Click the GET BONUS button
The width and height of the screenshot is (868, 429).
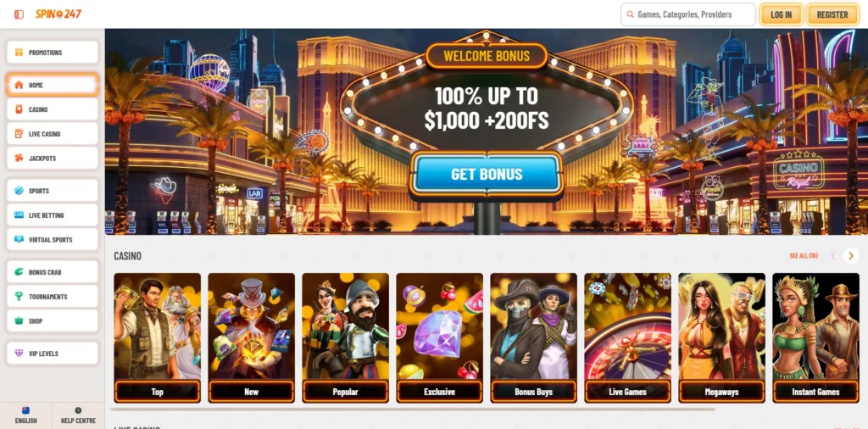tap(487, 175)
